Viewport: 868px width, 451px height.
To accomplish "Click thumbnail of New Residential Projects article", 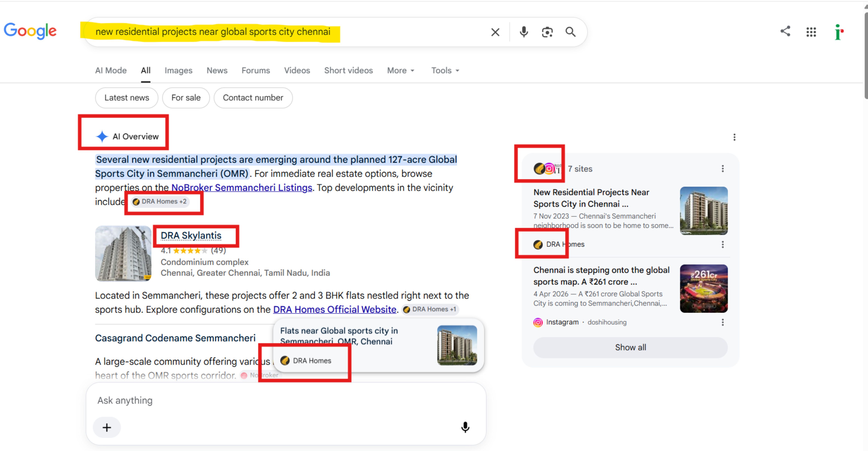I will [x=704, y=211].
